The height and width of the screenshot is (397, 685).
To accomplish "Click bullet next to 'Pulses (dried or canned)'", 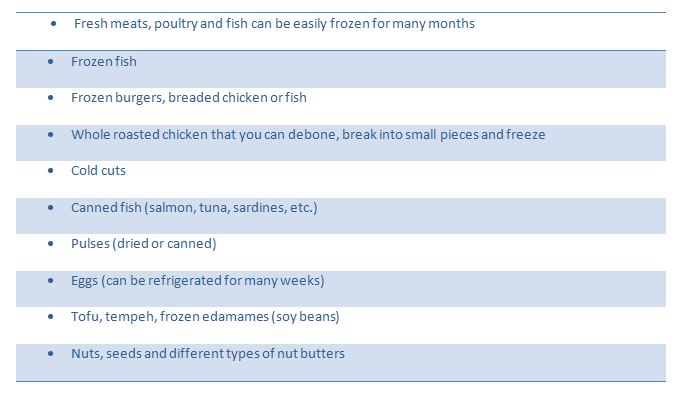I will (51, 244).
